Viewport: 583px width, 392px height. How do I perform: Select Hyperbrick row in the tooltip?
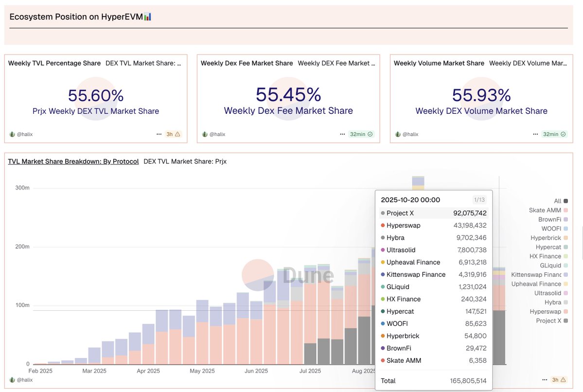(434, 336)
